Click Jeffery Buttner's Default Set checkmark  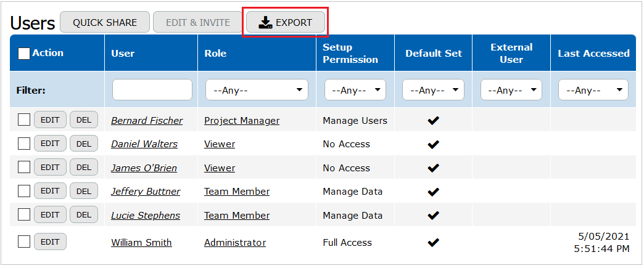tap(433, 192)
